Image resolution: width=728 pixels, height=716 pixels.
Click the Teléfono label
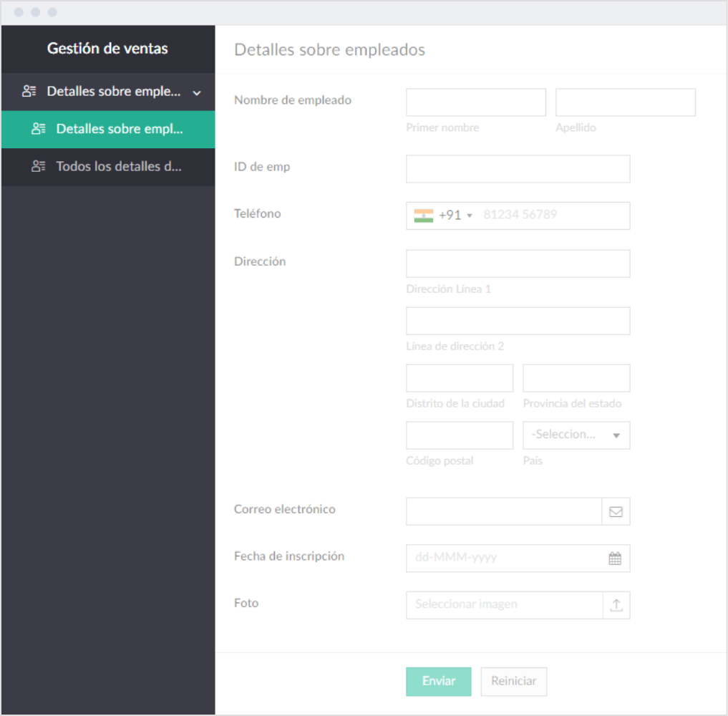[x=257, y=213]
